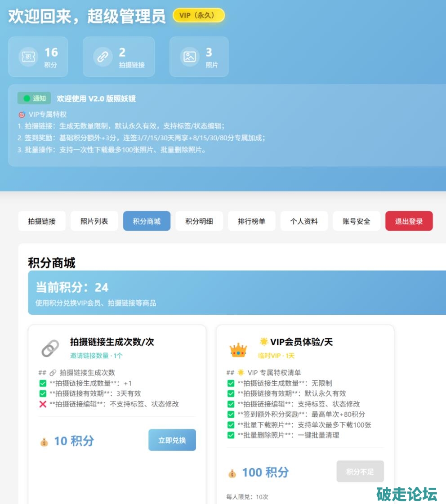
Task: Click the gold crown icon on VIP card
Action: [238, 350]
